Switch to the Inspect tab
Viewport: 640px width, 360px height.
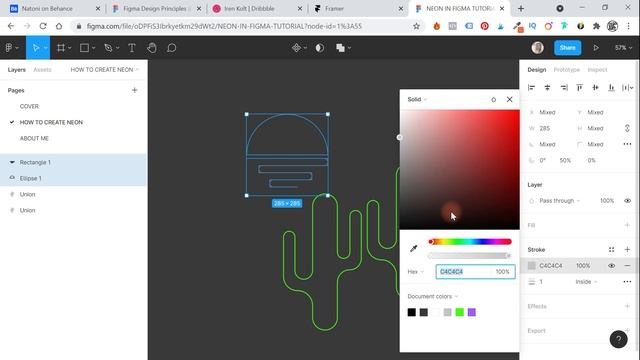click(x=598, y=70)
